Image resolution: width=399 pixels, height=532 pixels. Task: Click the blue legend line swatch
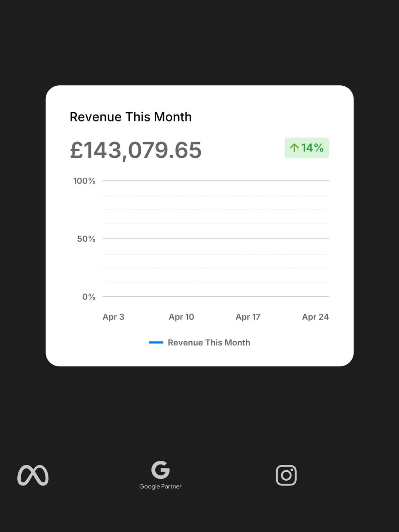point(156,342)
